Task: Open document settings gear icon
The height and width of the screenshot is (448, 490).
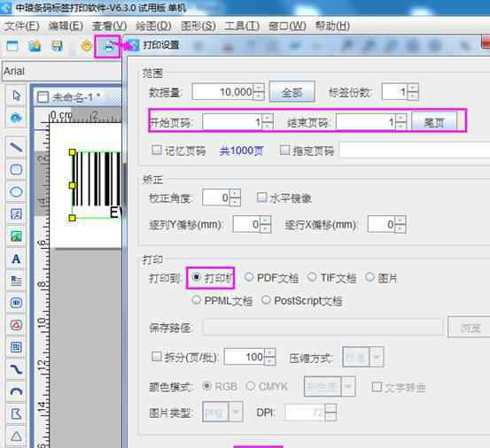Action: [86, 46]
